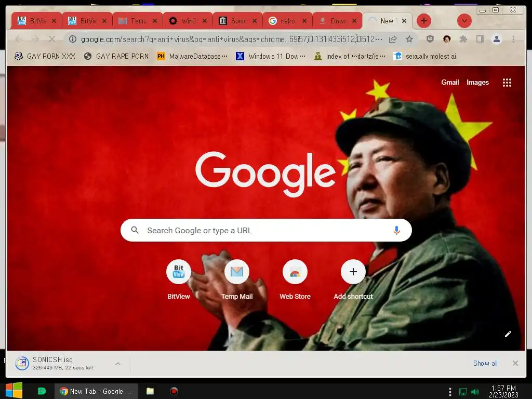
Task: Open MalwareDatabase bookmark
Action: click(x=192, y=56)
